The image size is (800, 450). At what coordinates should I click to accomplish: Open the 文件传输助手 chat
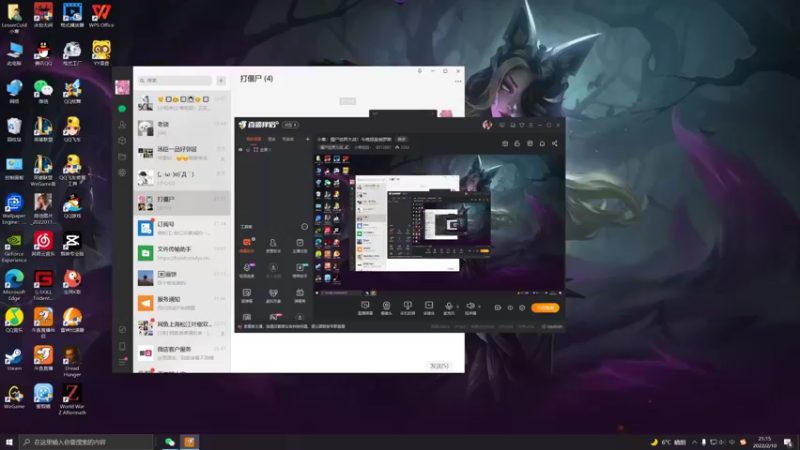tap(182, 253)
